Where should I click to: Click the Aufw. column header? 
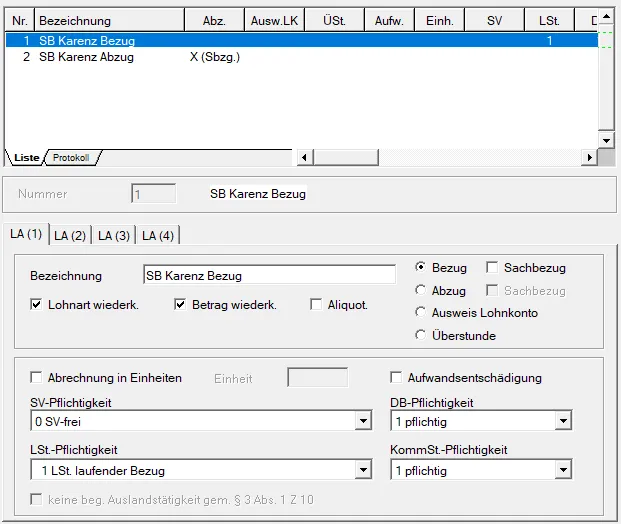pos(389,21)
